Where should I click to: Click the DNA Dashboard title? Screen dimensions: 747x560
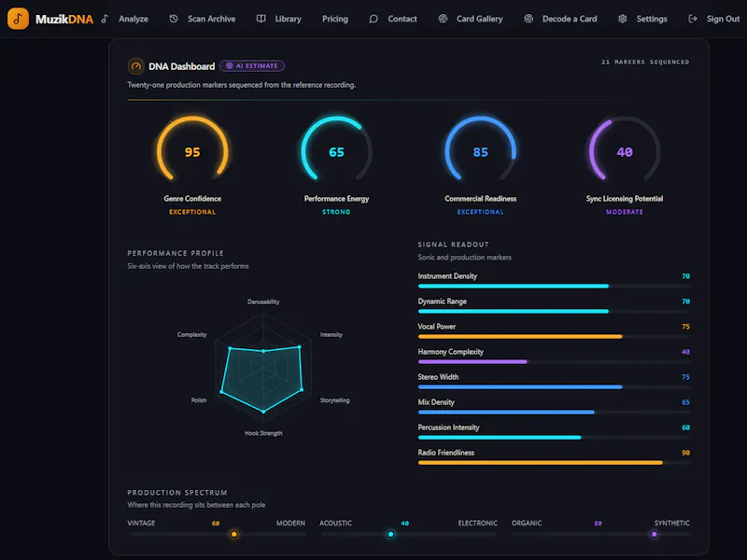click(x=181, y=66)
